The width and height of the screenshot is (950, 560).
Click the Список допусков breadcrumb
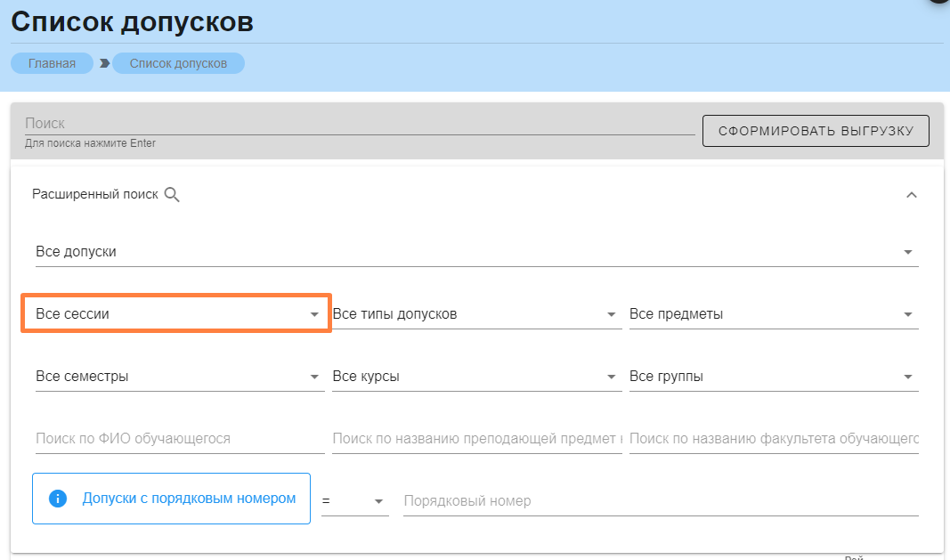pos(178,63)
